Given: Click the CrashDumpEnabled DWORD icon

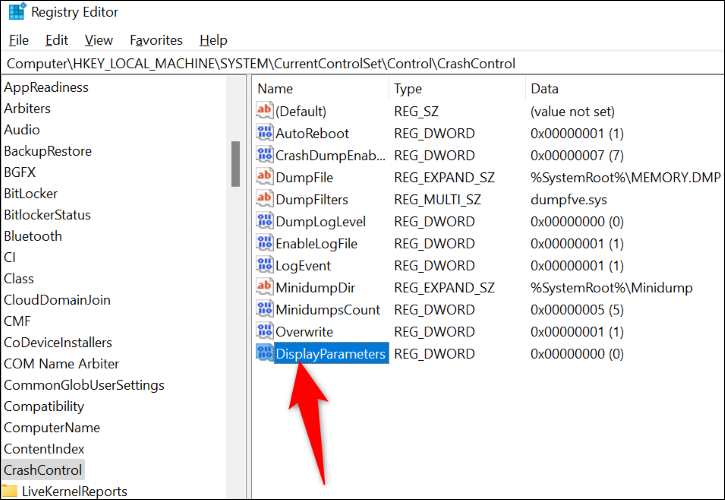Looking at the screenshot, I should [264, 155].
